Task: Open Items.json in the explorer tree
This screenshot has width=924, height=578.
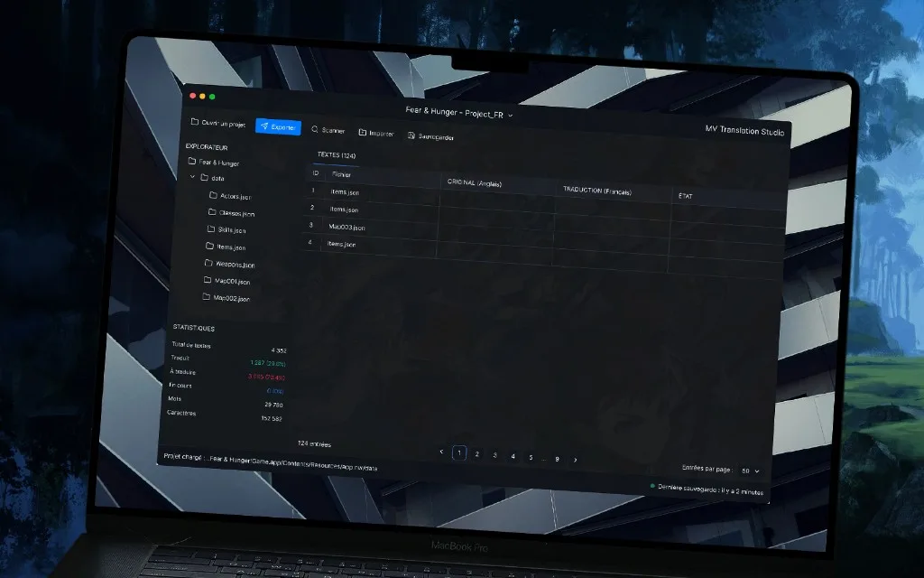Action: click(226, 247)
